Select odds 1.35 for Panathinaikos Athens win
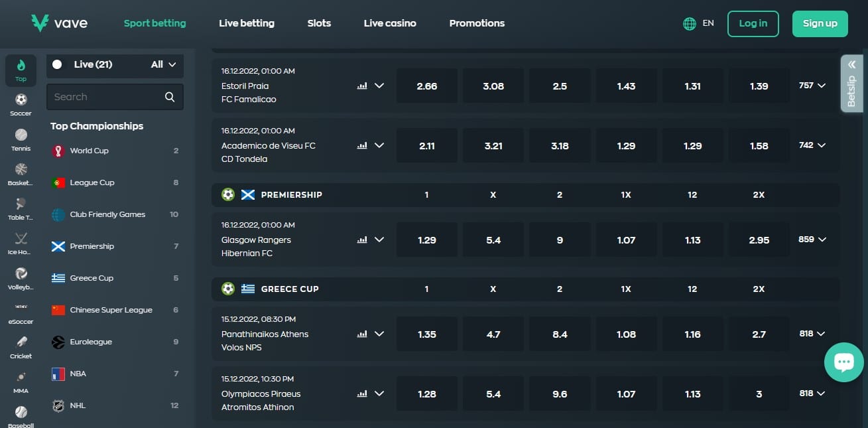The width and height of the screenshot is (868, 428). coord(426,334)
